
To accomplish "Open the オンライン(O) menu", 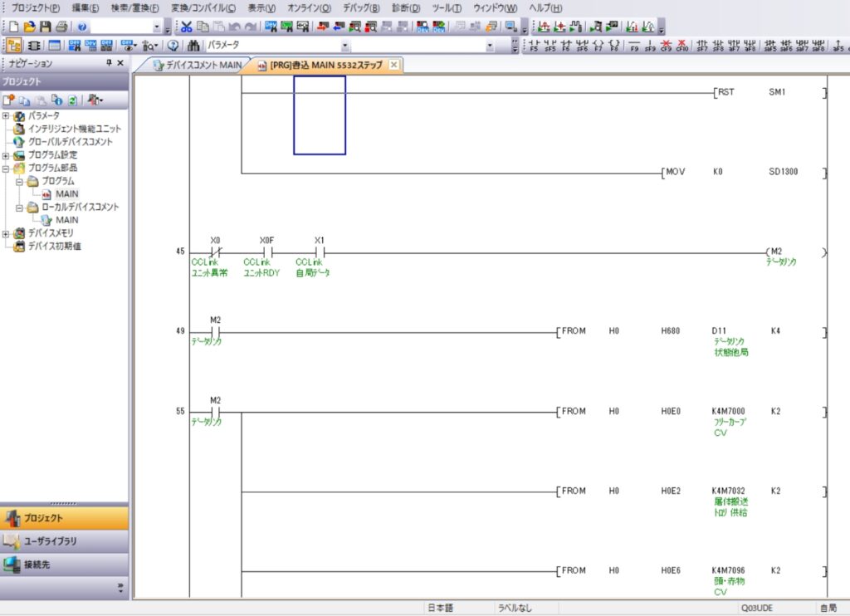I will tap(309, 7).
